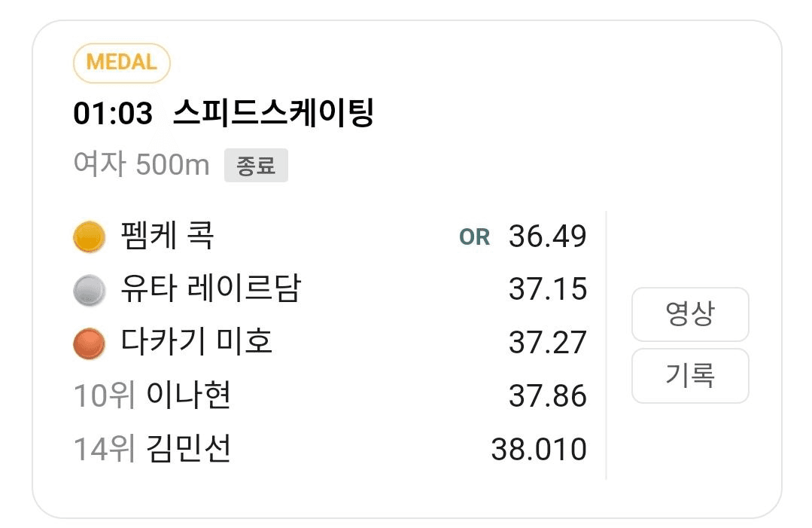Click the 여자 500m event subtitle
Image resolution: width=812 pixels, height=528 pixels.
pyautogui.click(x=141, y=164)
